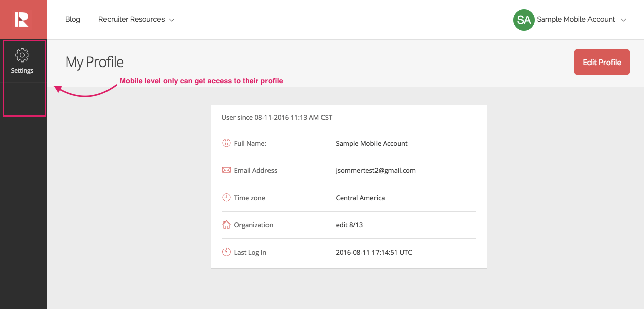Click the green SA avatar circle
Image resolution: width=644 pixels, height=309 pixels.
coord(524,20)
